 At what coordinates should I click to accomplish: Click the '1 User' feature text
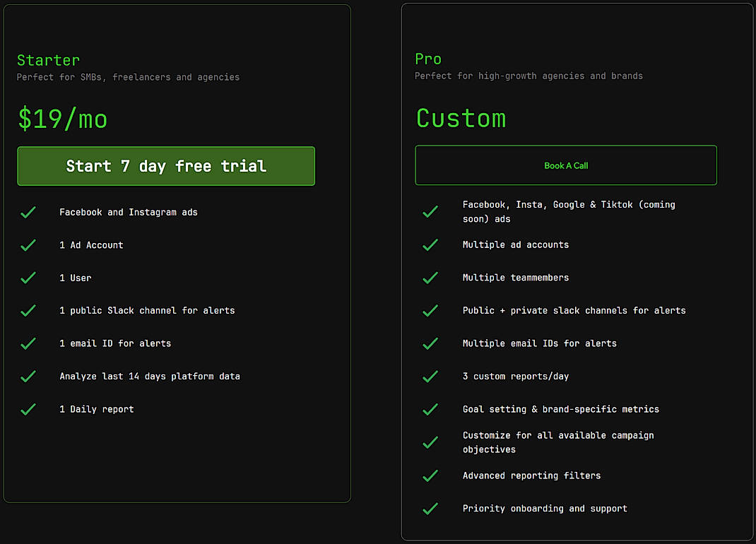(76, 278)
